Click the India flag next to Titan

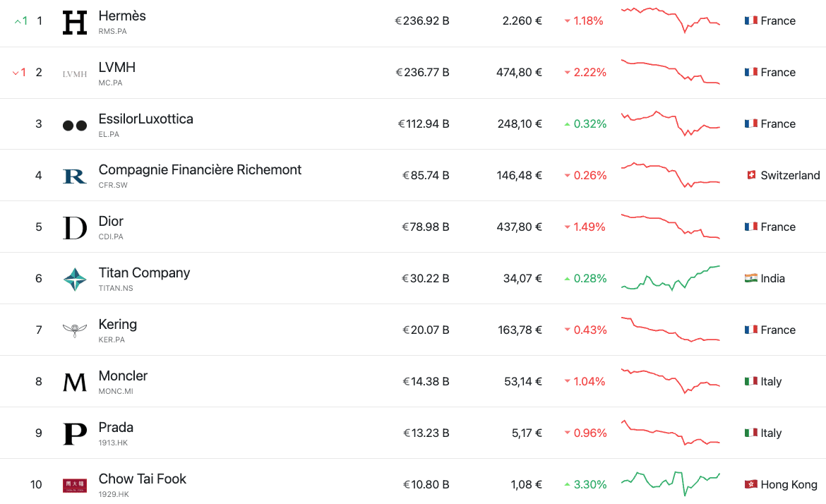click(x=751, y=278)
